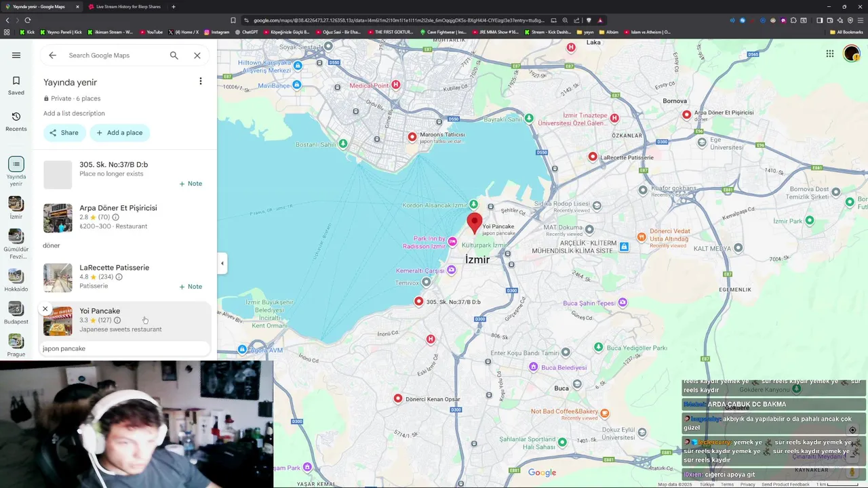Viewport: 868px width, 488px height.
Task: Open İzmir list in sidebar
Action: click(16, 209)
